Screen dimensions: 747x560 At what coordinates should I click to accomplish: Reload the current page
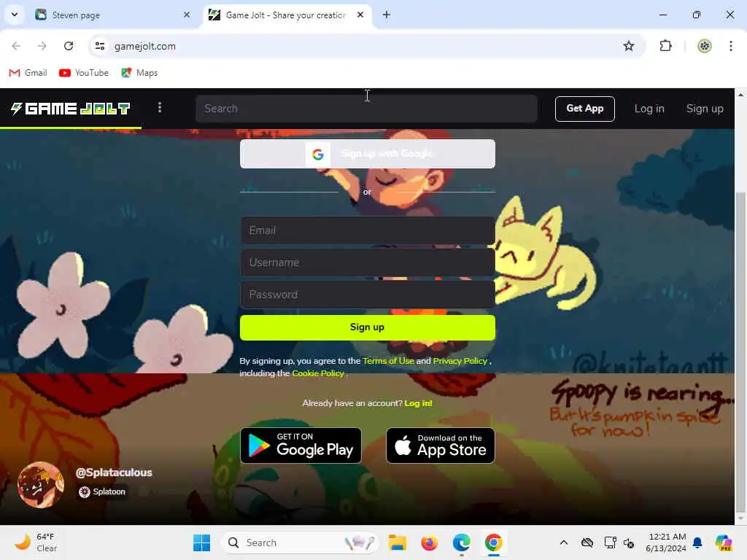click(x=69, y=46)
